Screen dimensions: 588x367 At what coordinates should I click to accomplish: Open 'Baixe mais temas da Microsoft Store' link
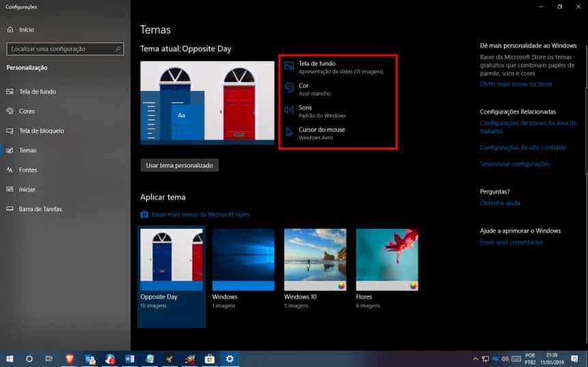pos(200,215)
